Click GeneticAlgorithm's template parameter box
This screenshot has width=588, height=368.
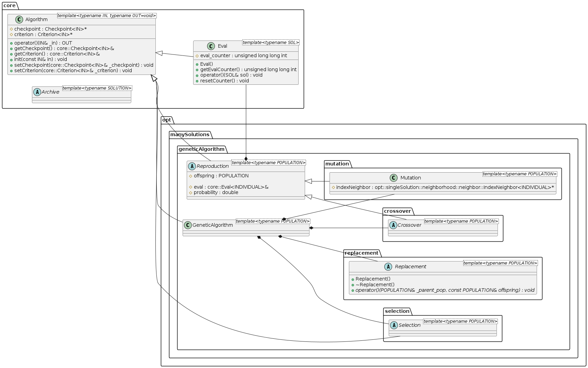[273, 221]
